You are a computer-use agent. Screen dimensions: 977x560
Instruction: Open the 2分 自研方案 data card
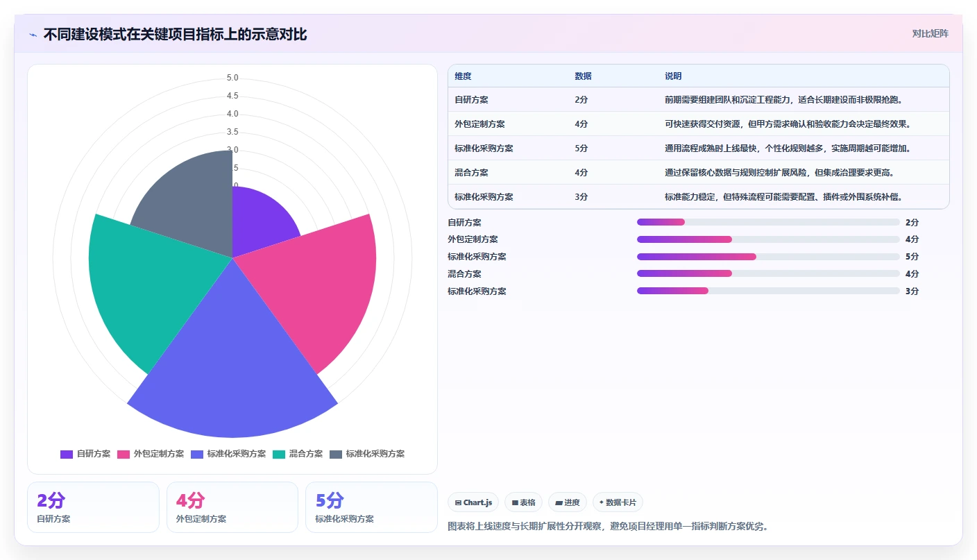93,507
